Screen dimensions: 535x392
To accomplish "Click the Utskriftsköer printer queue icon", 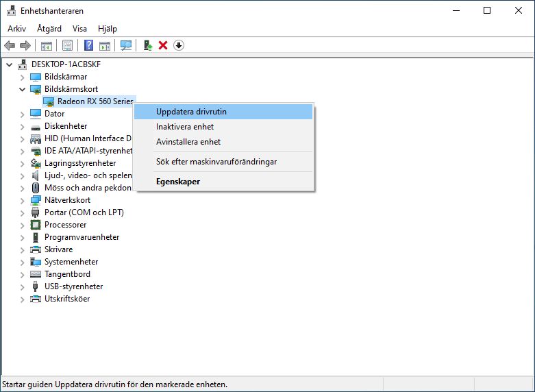I will (x=36, y=299).
